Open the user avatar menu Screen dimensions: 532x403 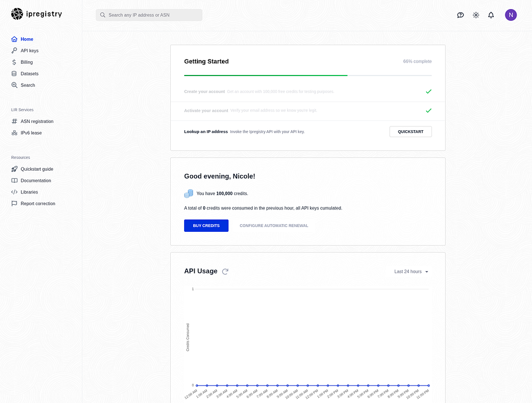coord(511,15)
